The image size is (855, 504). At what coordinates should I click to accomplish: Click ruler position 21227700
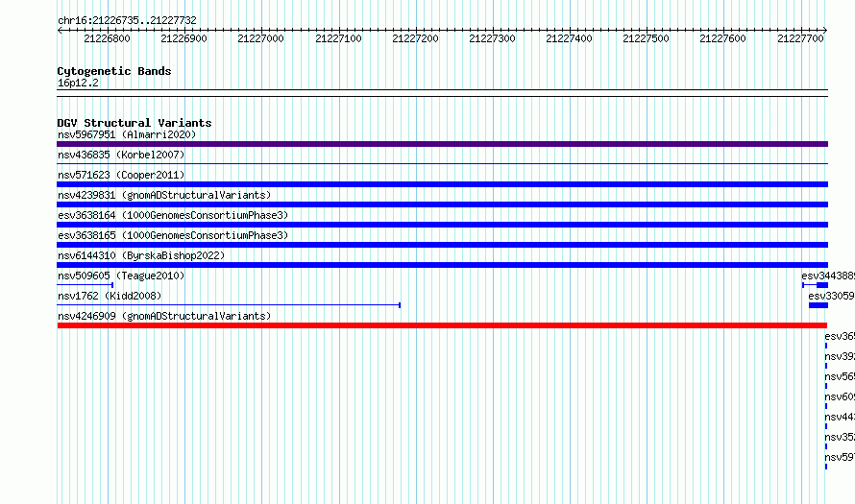[800, 38]
